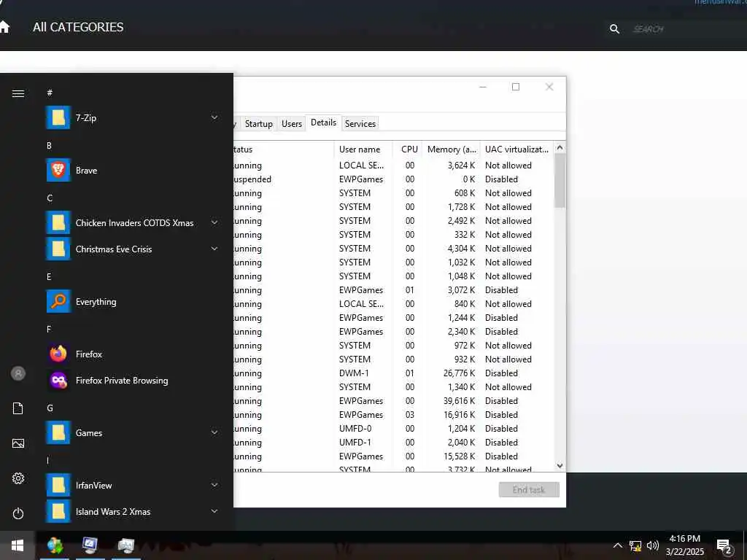Open the notification center icon

pos(724,546)
